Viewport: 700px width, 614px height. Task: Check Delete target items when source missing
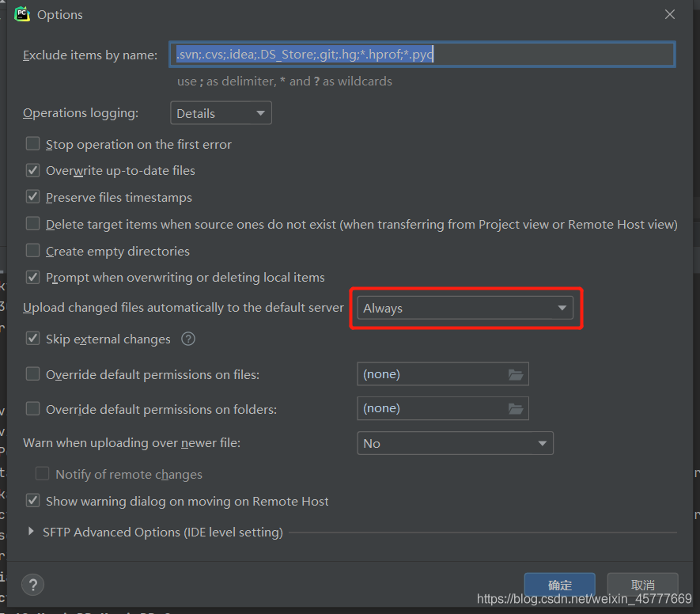tap(33, 224)
